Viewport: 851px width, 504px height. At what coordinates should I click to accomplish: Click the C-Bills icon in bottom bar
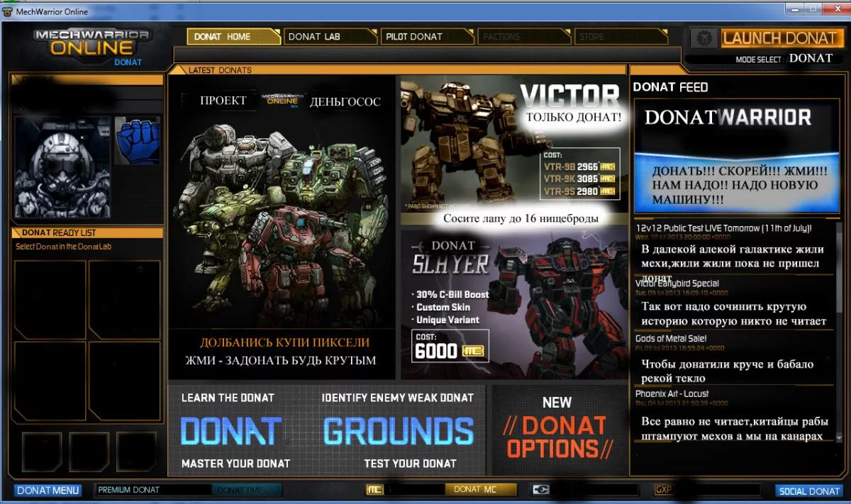click(x=541, y=490)
